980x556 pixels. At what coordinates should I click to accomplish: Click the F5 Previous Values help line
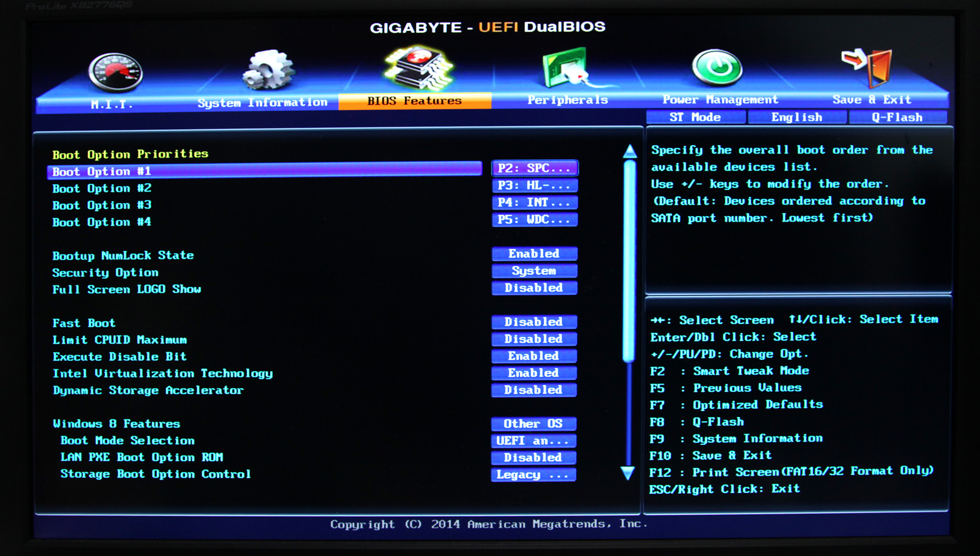[725, 388]
